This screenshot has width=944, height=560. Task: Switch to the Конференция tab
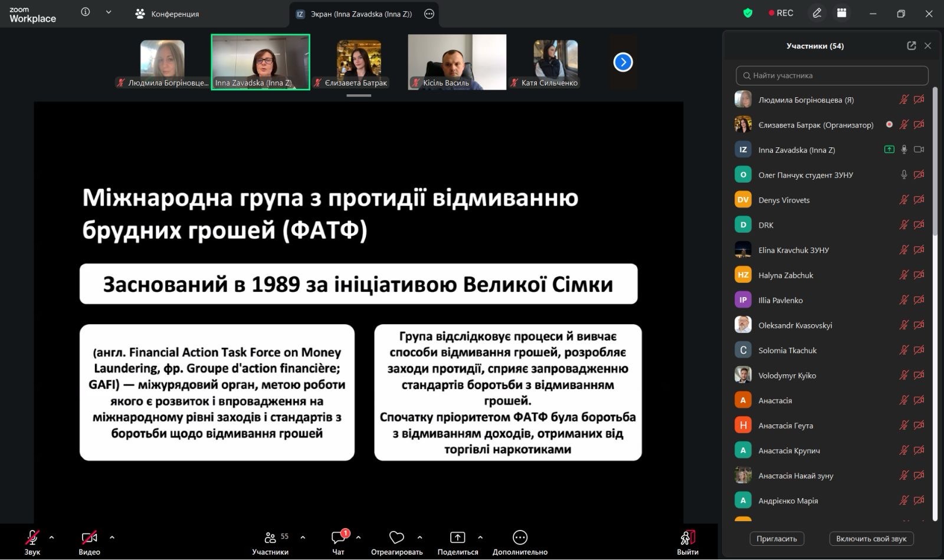coord(167,14)
